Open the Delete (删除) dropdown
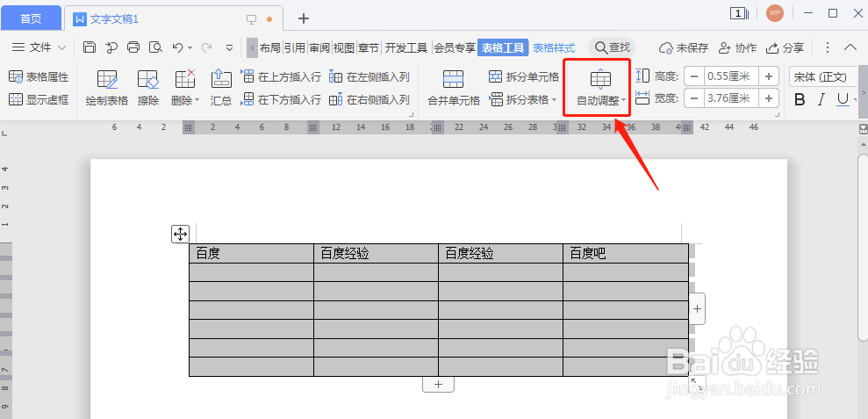868x419 pixels. (x=185, y=88)
